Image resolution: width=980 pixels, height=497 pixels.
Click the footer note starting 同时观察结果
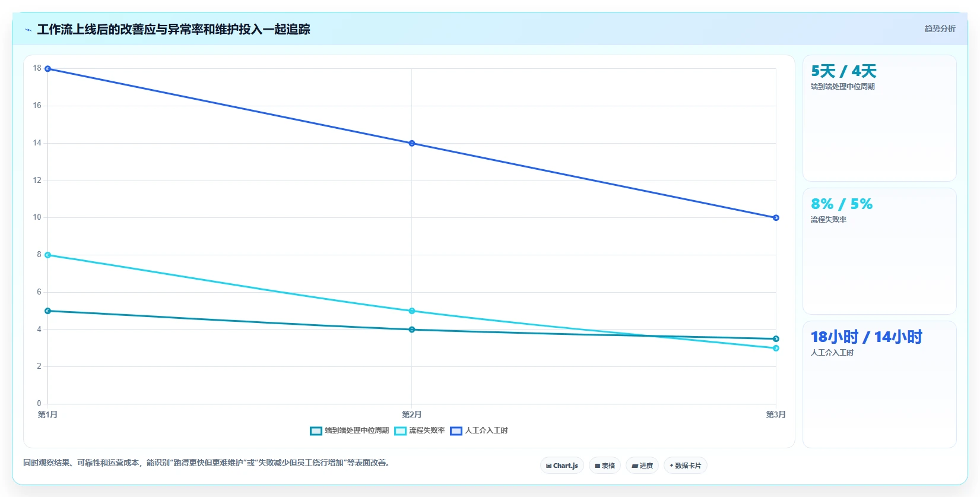(208, 463)
